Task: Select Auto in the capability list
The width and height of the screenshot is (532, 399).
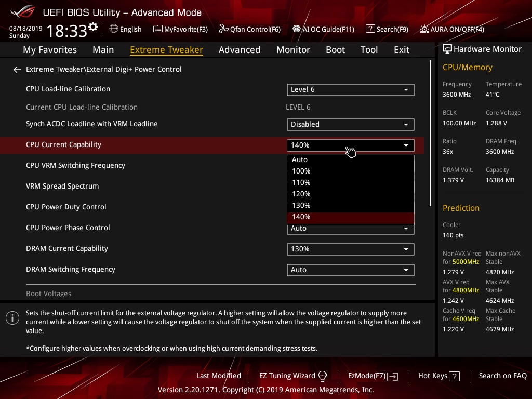Action: point(351,160)
